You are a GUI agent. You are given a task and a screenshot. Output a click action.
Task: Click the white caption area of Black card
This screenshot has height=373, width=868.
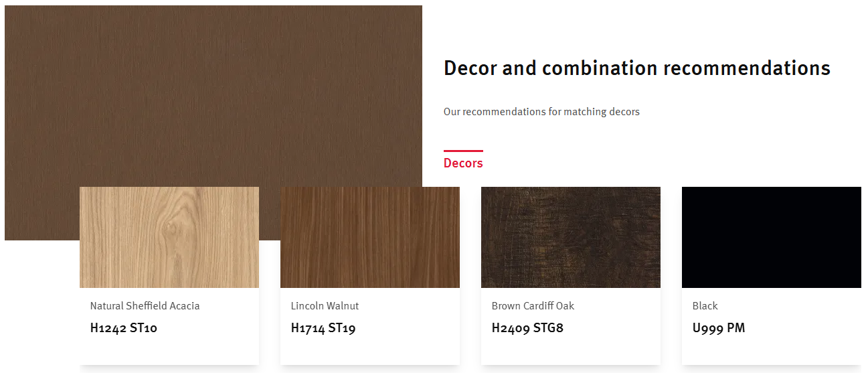pos(772,326)
